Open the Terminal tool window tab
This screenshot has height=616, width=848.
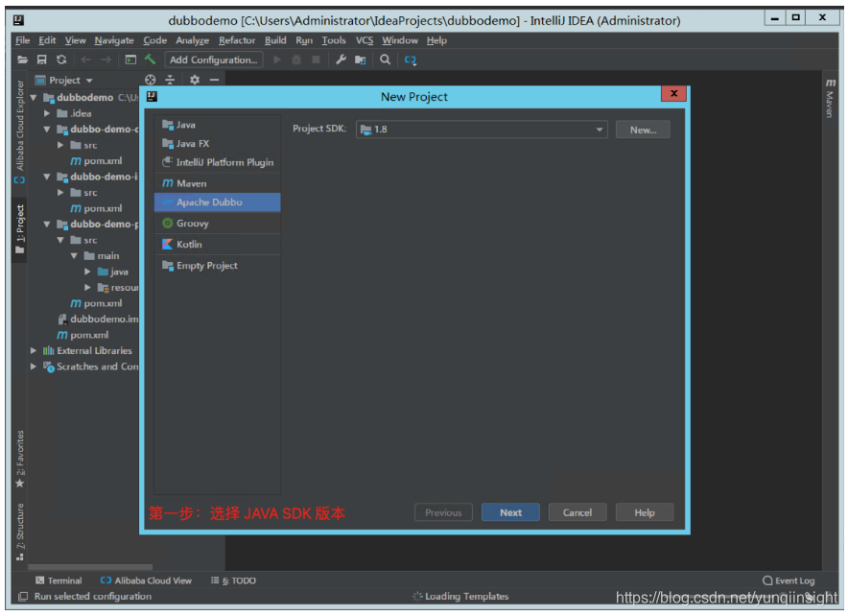click(x=59, y=580)
